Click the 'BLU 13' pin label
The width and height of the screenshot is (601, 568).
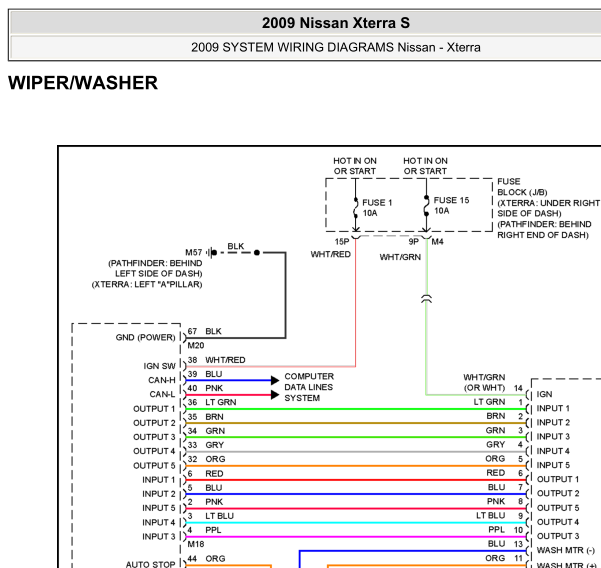click(506, 544)
